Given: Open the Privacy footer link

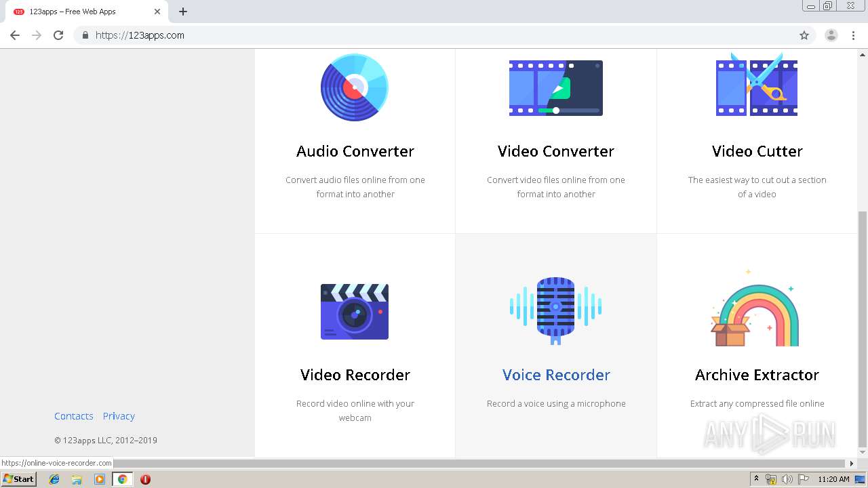Looking at the screenshot, I should point(119,416).
